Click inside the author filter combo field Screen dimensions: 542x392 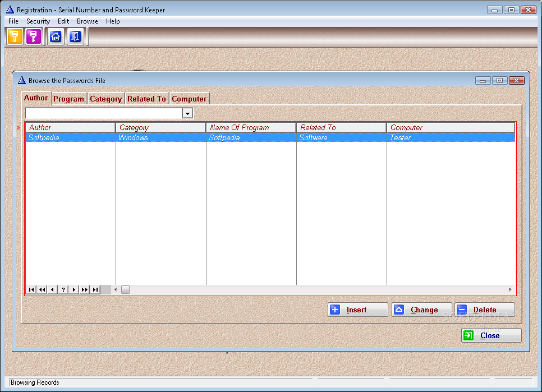[104, 113]
